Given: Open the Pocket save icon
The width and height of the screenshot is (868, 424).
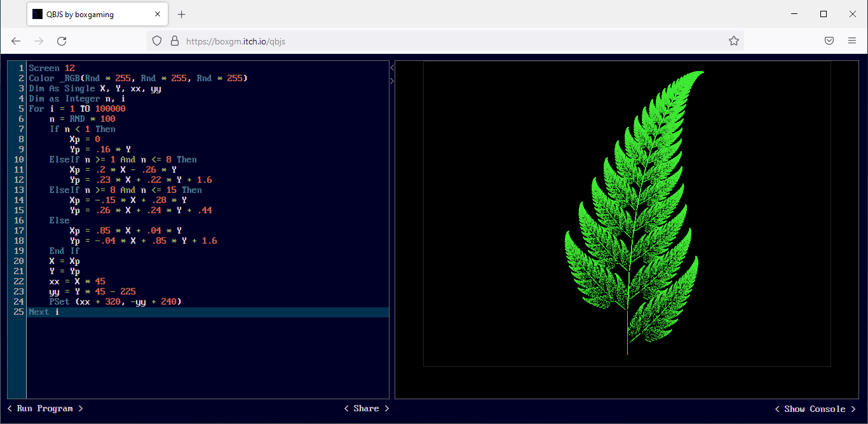Looking at the screenshot, I should click(829, 41).
